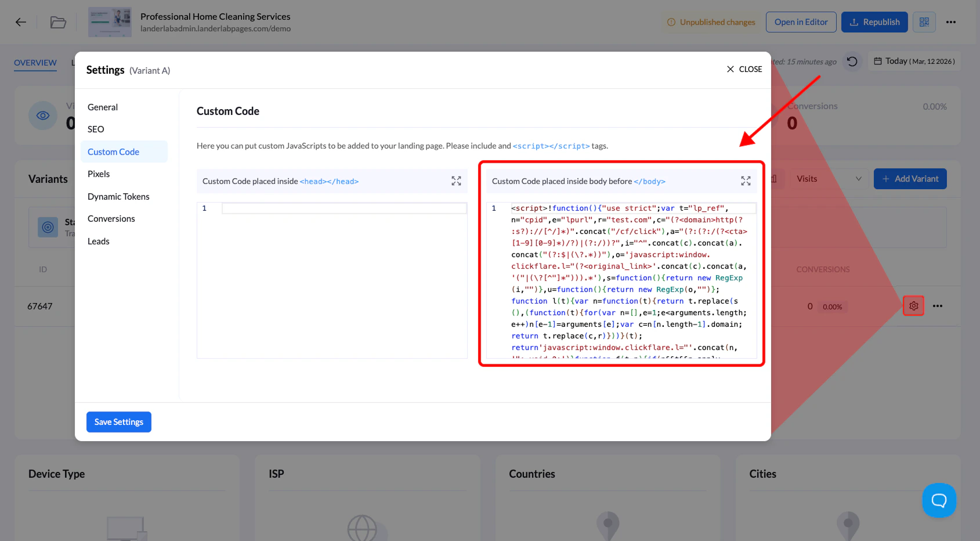Click the landing page thumbnail preview
The height and width of the screenshot is (541, 980).
(110, 22)
